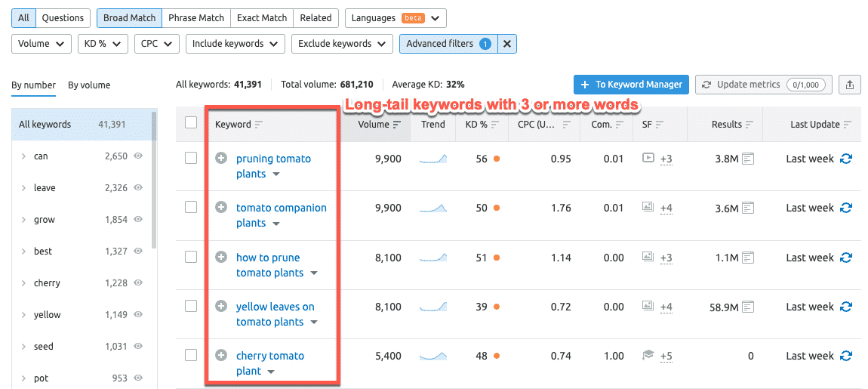Expand the Include keywords dropdown
This screenshot has width=868, height=389.
235,44
